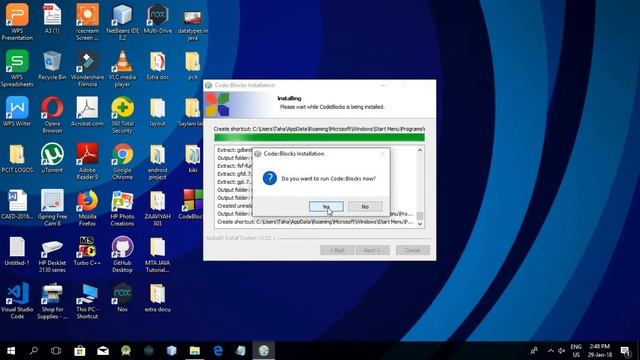The width and height of the screenshot is (640, 360).
Task: Select the WPS Spreadsheets icon
Action: click(17, 68)
